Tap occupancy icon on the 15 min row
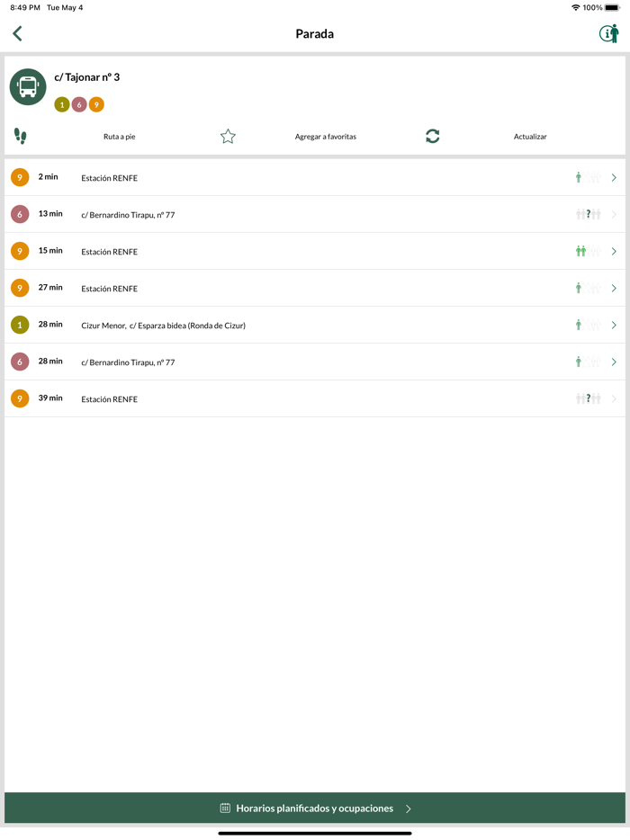This screenshot has height=840, width=630. click(x=588, y=252)
